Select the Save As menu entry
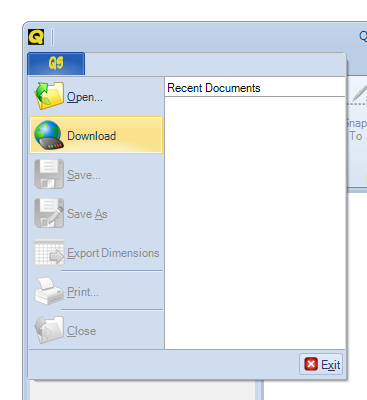367x400 pixels. click(x=96, y=213)
